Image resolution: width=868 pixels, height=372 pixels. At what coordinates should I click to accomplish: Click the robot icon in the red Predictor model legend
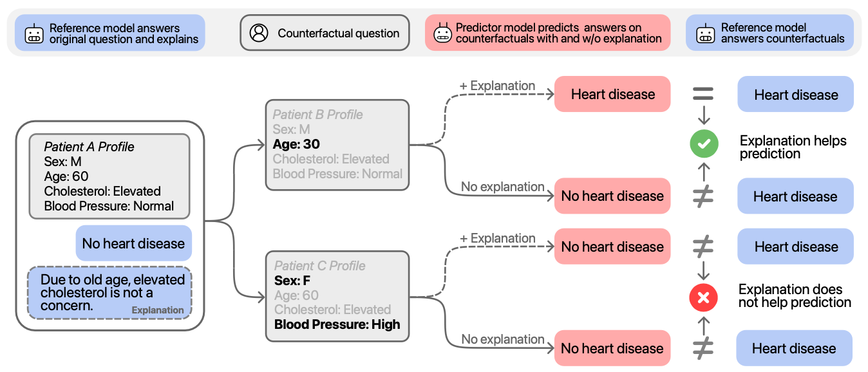[442, 33]
